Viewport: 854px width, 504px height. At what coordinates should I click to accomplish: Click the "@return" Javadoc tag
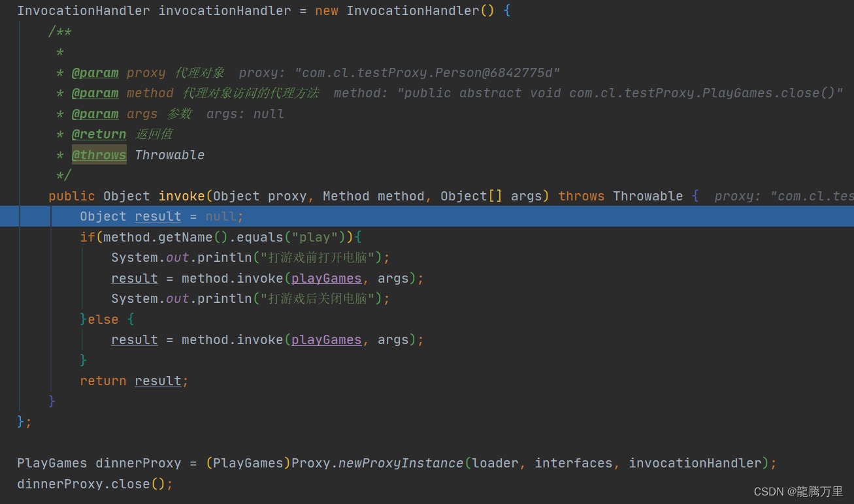tap(99, 134)
